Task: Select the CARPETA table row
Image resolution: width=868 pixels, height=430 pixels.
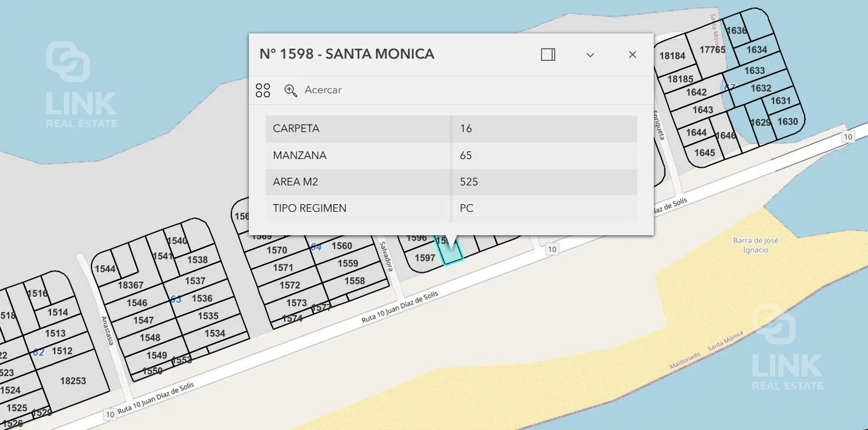Action: click(x=451, y=128)
